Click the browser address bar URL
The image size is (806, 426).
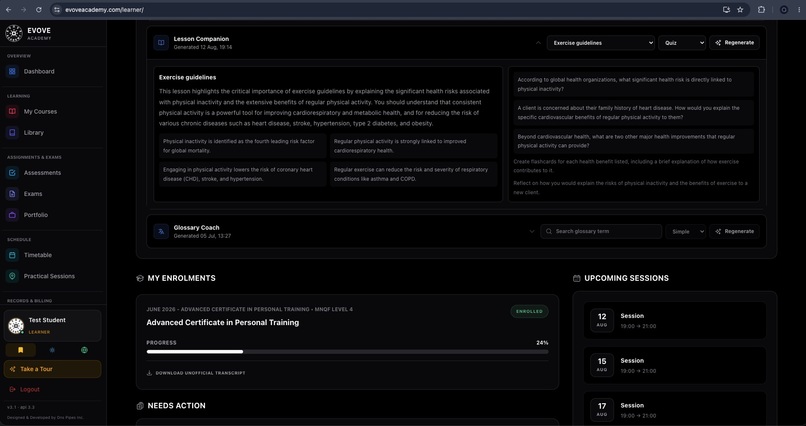(104, 10)
